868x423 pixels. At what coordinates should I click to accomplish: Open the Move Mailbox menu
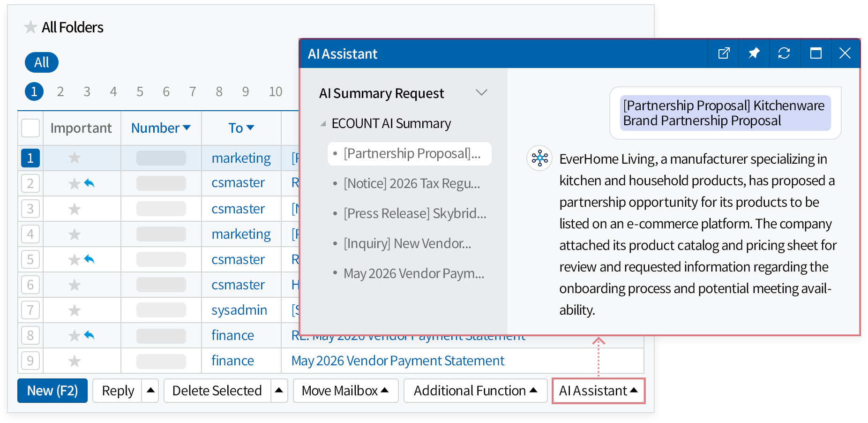coord(345,391)
